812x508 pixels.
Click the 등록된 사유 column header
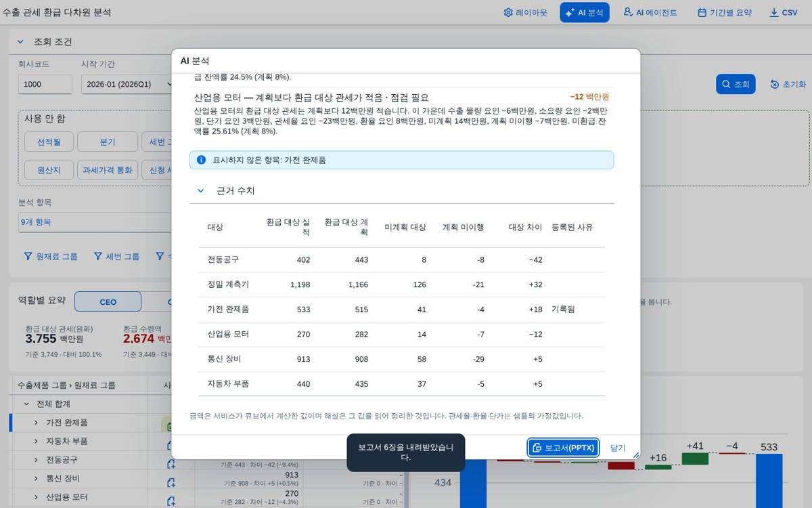pos(572,227)
